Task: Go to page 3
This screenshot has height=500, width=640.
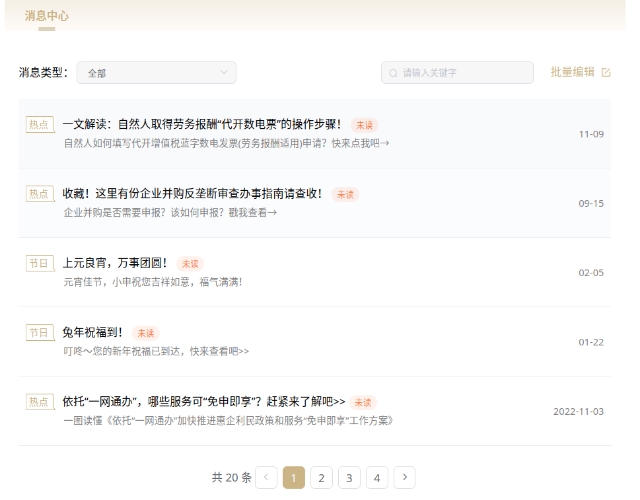Action: point(349,477)
